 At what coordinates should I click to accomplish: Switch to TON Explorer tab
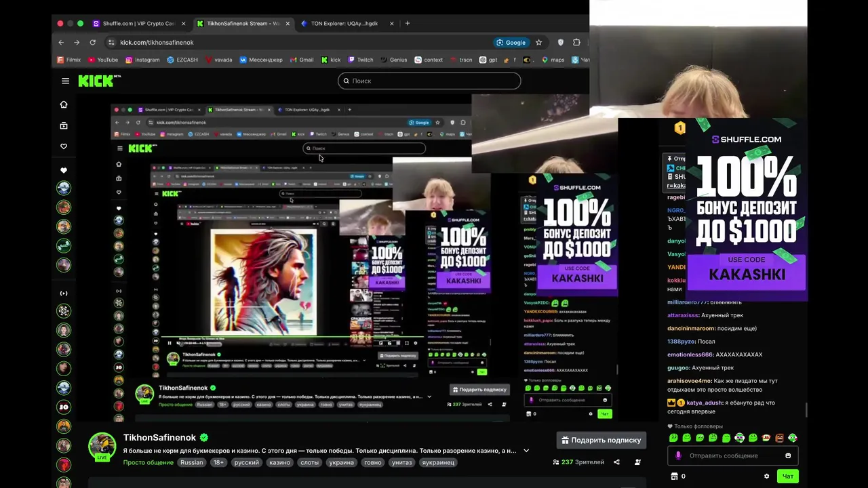(x=347, y=23)
